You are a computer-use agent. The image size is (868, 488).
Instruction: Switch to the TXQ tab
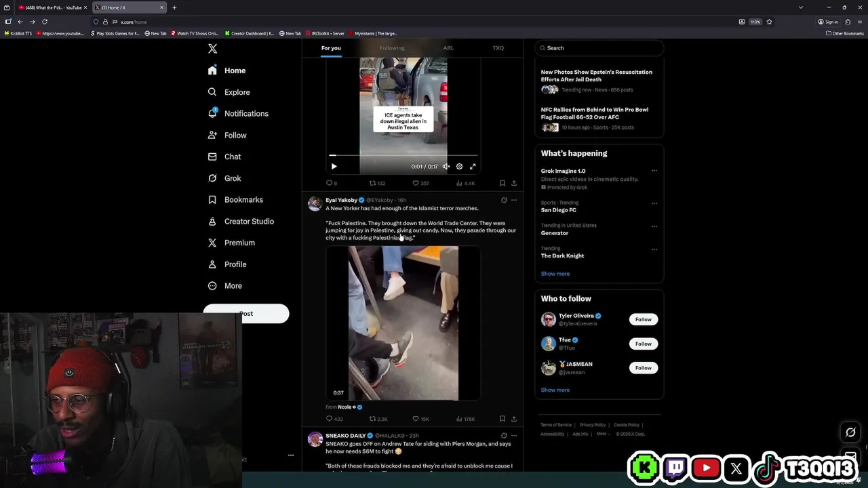498,48
